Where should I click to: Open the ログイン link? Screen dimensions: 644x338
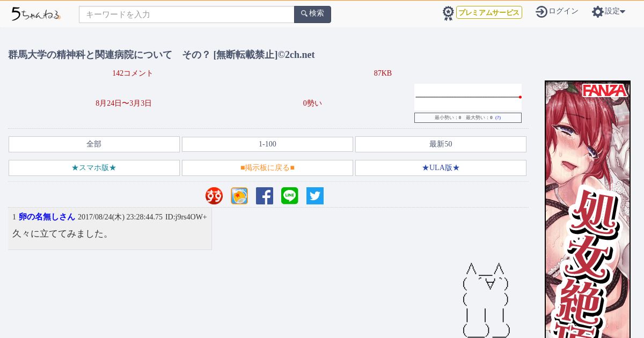[563, 11]
